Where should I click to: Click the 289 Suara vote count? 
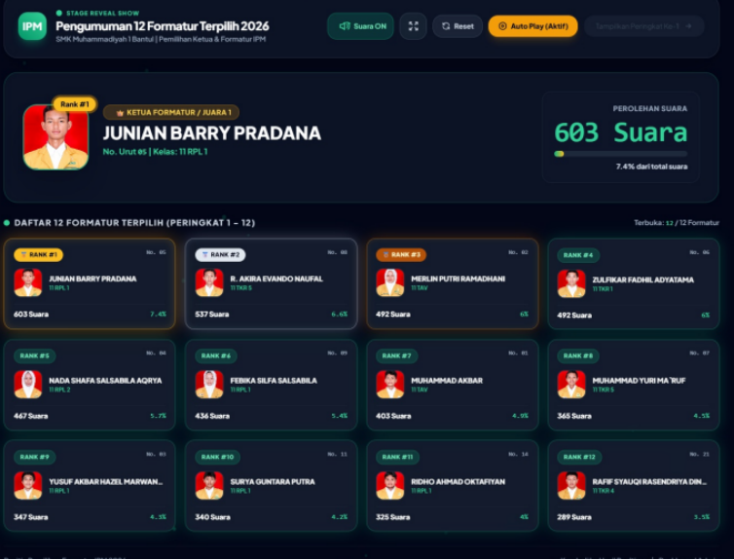tap(574, 517)
